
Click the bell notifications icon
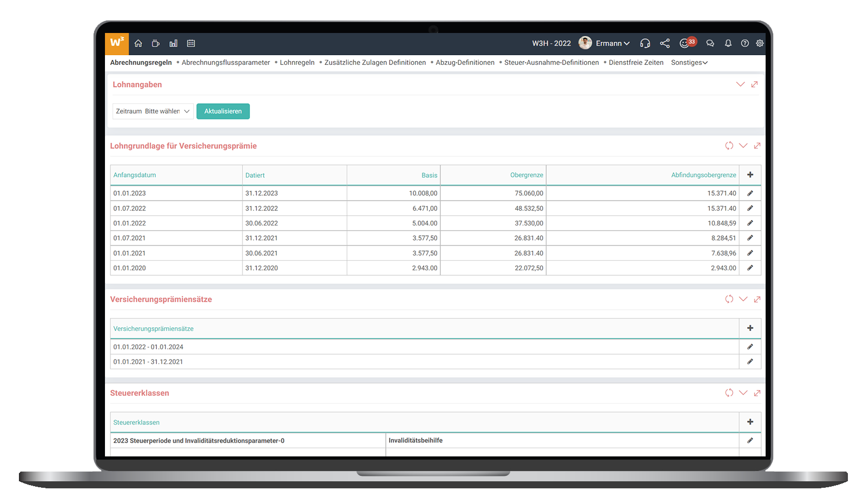click(728, 43)
